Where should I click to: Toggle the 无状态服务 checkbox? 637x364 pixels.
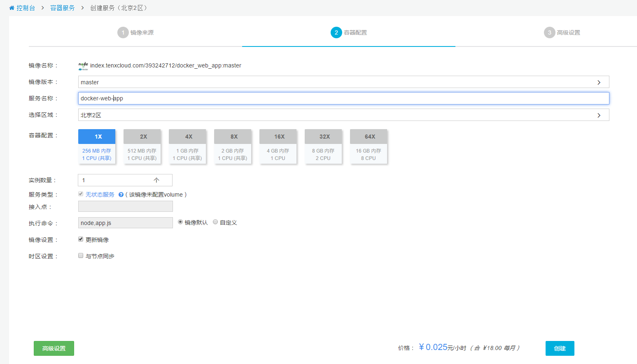click(x=81, y=194)
